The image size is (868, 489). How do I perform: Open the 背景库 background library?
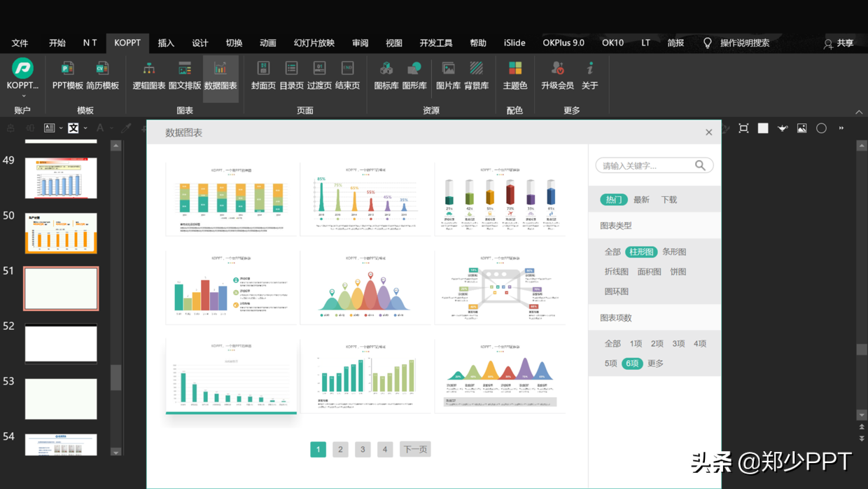tap(476, 76)
